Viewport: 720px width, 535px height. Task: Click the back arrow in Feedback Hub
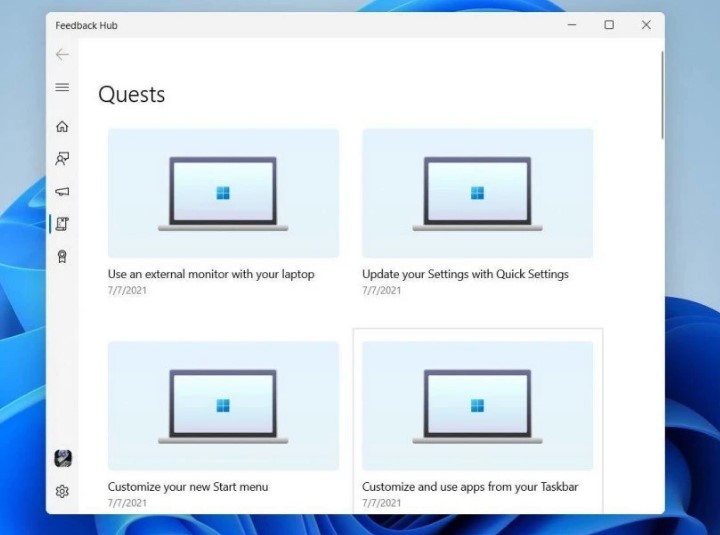tap(62, 55)
